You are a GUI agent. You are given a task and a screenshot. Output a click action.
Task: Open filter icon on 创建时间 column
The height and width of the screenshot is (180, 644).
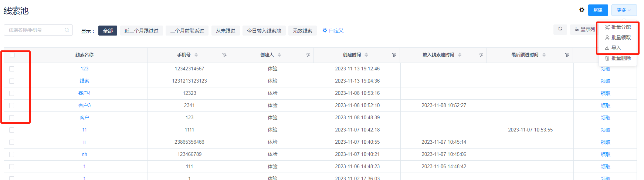pos(394,55)
